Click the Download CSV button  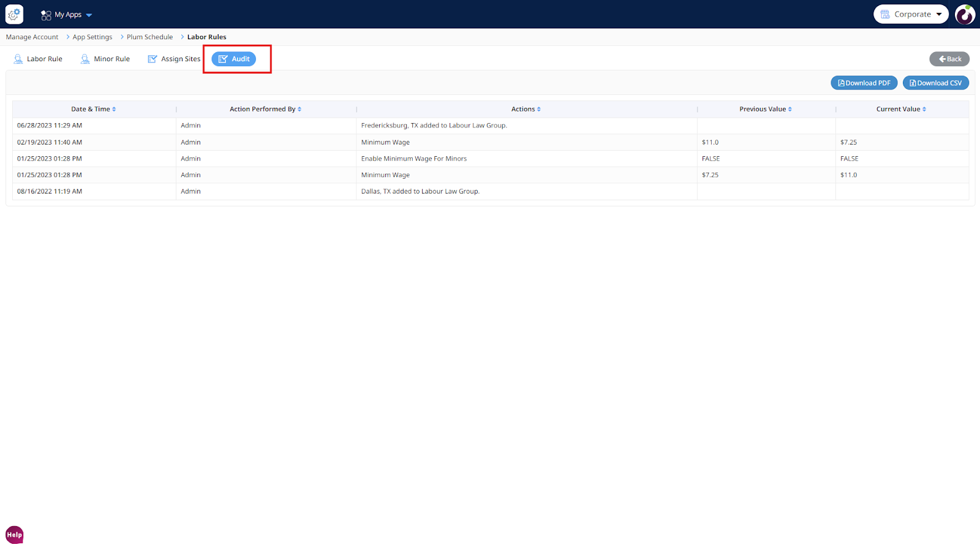coord(935,83)
